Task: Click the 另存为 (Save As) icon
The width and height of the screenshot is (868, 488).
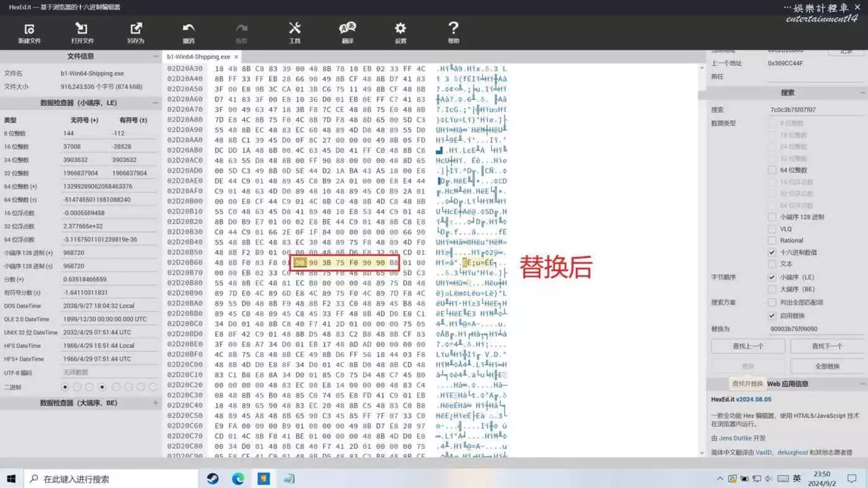Action: (135, 32)
